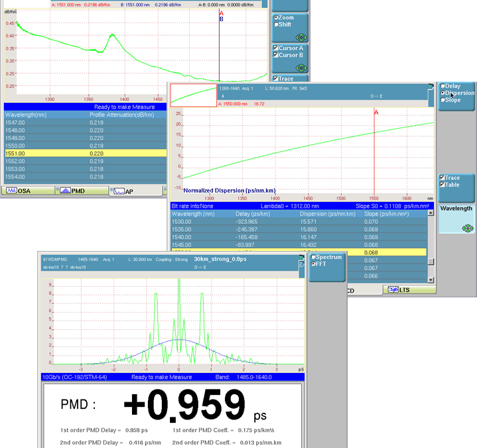Click the AP tab curve icon
The width and height of the screenshot is (477, 448).
click(x=117, y=191)
